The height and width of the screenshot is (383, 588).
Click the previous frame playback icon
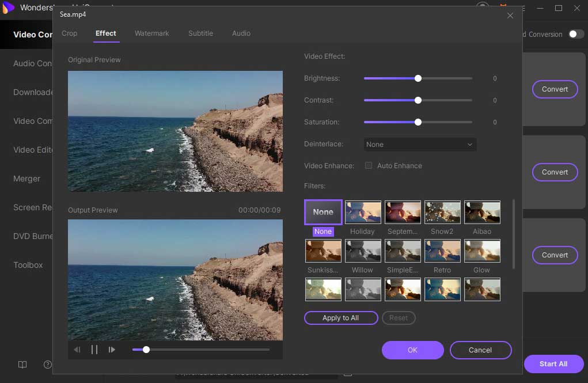[x=77, y=350]
